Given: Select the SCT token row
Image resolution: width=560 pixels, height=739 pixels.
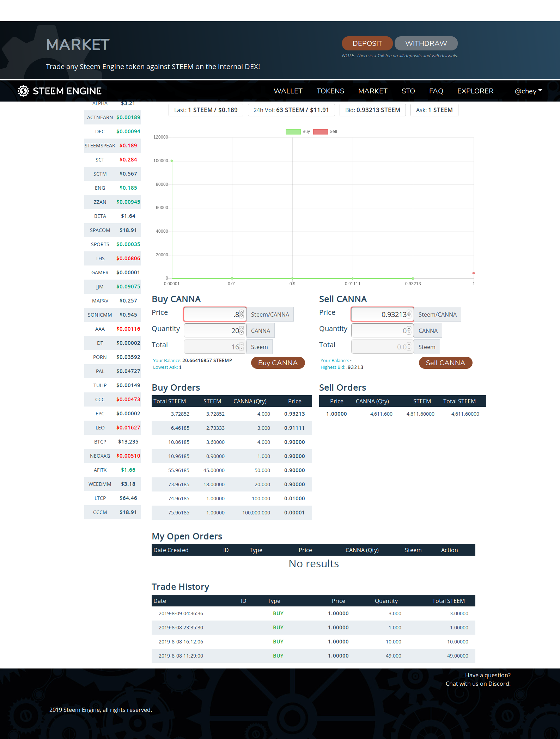Looking at the screenshot, I should 112,160.
